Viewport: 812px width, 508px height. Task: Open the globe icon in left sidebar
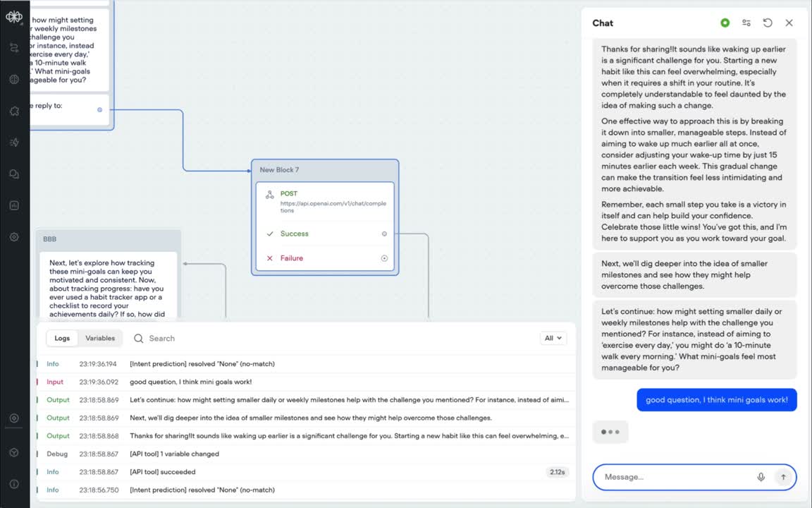coord(14,79)
